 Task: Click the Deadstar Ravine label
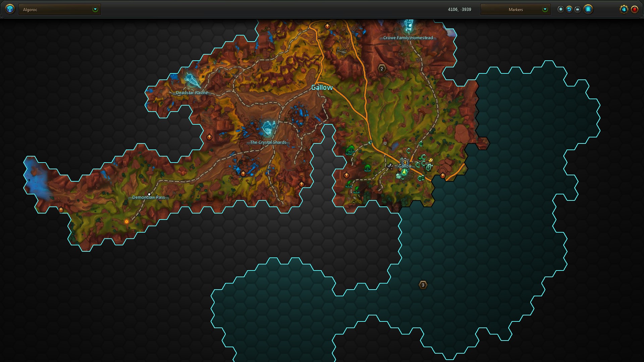click(x=192, y=93)
